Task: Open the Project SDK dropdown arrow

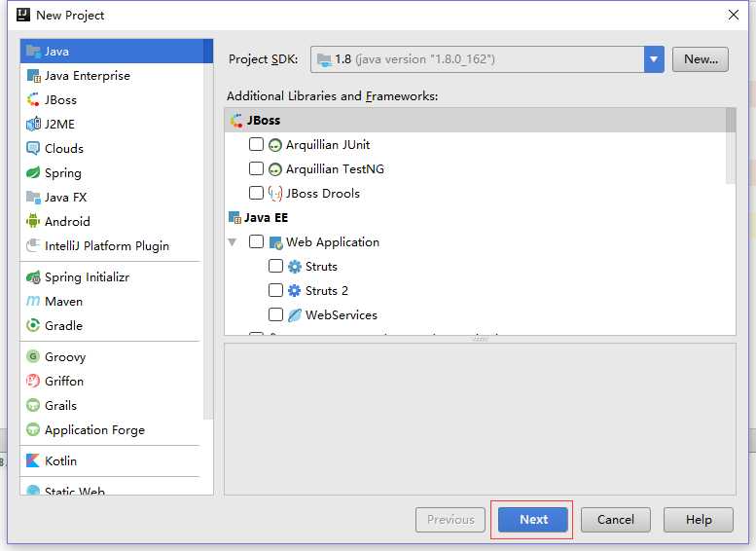Action: (x=654, y=59)
